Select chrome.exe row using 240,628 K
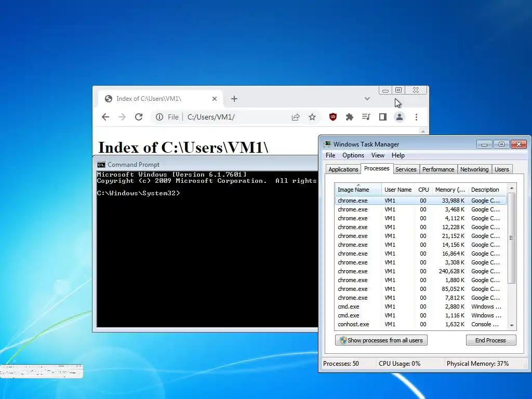Screen dimensions: 532x399 coord(421,271)
